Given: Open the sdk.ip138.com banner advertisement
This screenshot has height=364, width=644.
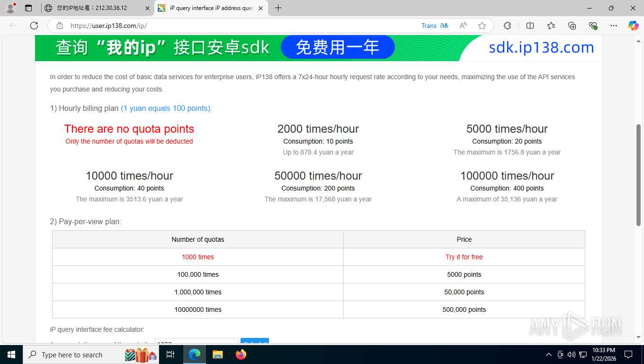Looking at the screenshot, I should (318, 48).
